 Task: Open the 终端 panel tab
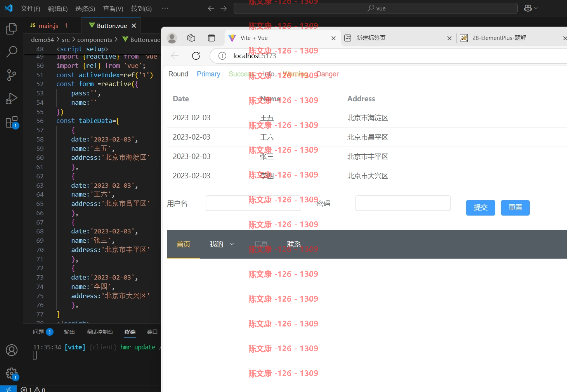(130, 332)
